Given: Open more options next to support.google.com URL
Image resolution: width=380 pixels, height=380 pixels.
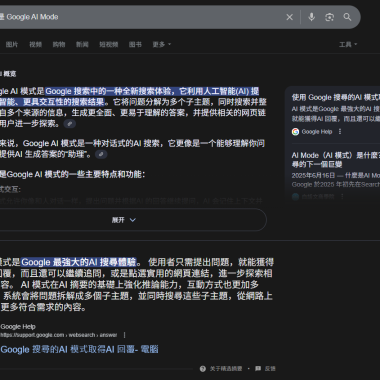Looking at the screenshot, I should tap(125, 335).
